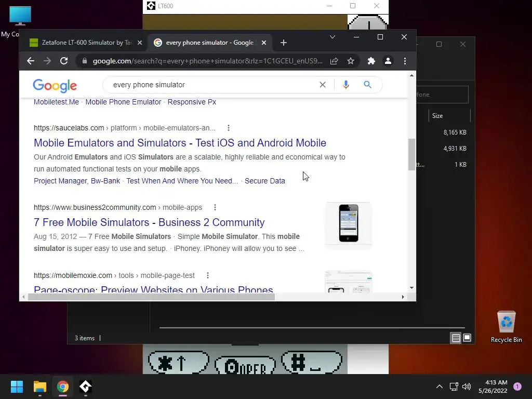Viewport: 532px width, 399px height.
Task: Click Chrome icon on taskbar
Action: [62, 387]
